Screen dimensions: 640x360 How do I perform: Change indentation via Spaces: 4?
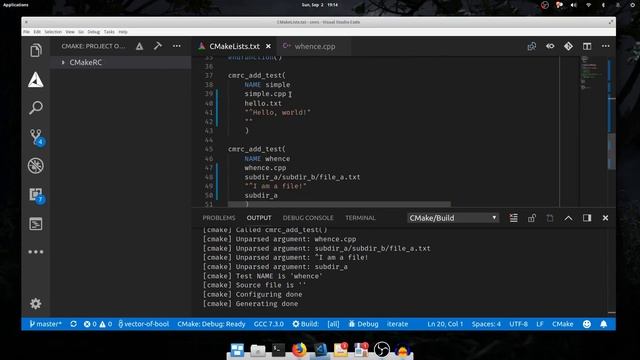click(x=486, y=324)
